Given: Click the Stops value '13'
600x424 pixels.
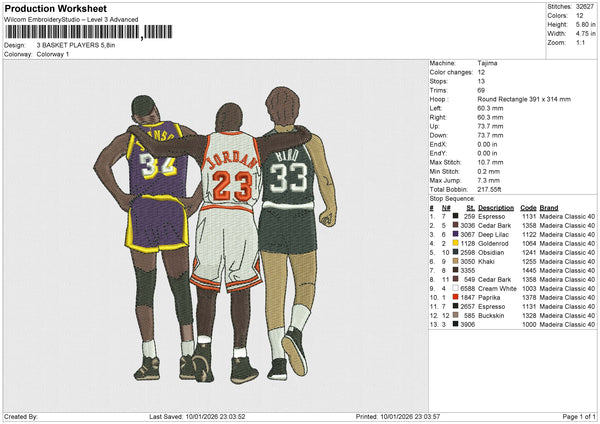Looking at the screenshot, I should [x=481, y=81].
